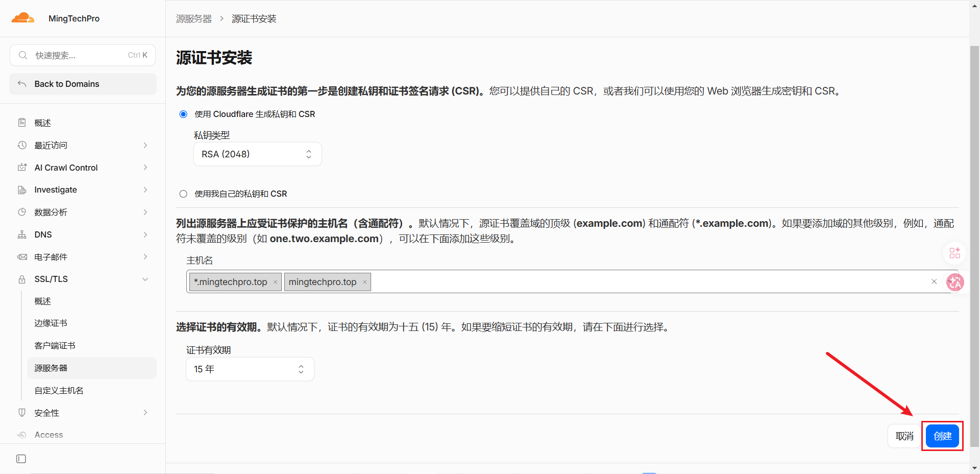980x474 pixels.
Task: Click the AI Crawl Control icon
Action: (x=22, y=168)
